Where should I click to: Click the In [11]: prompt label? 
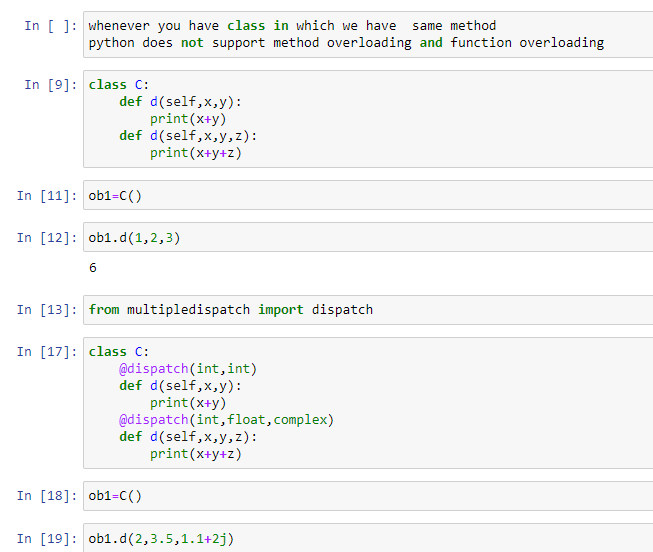tap(47, 195)
